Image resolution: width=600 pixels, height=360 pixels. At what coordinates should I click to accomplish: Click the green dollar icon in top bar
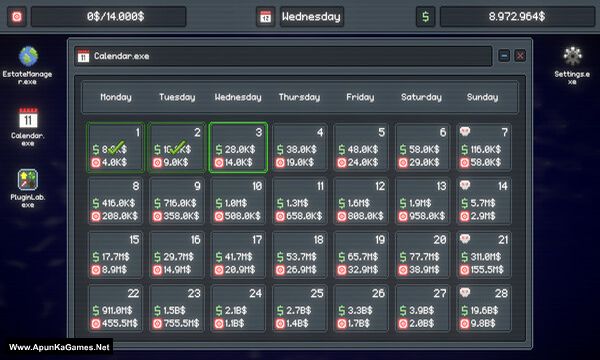click(426, 16)
